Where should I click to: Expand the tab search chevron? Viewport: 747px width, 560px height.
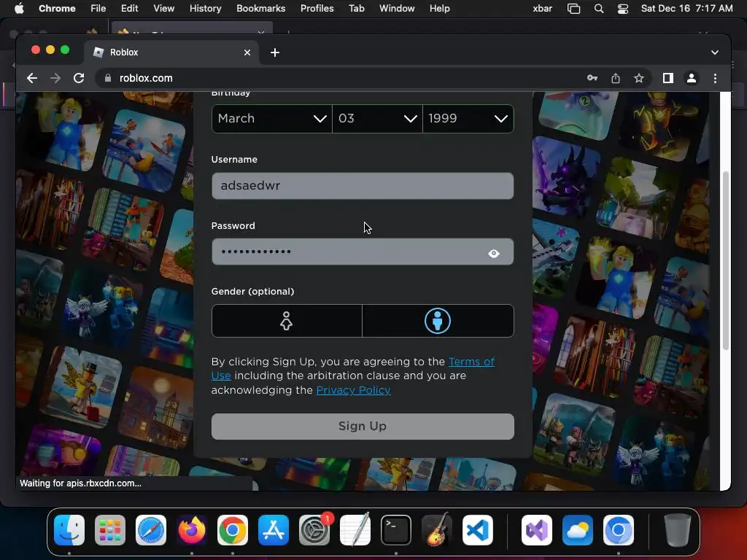point(715,52)
